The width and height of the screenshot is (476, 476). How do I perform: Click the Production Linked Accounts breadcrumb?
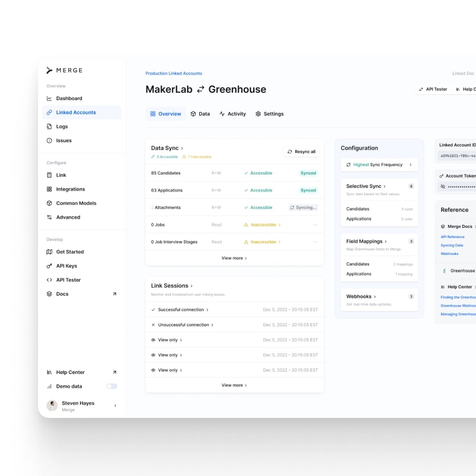(x=173, y=74)
